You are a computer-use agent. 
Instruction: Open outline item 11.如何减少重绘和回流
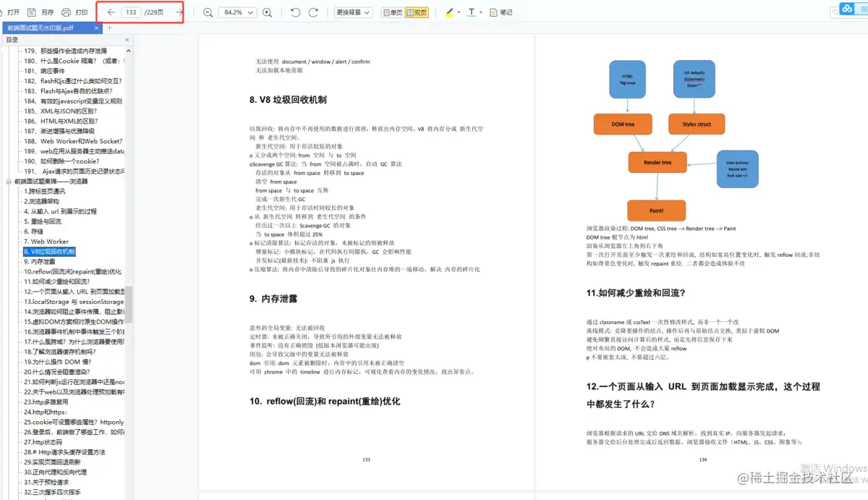(x=57, y=281)
